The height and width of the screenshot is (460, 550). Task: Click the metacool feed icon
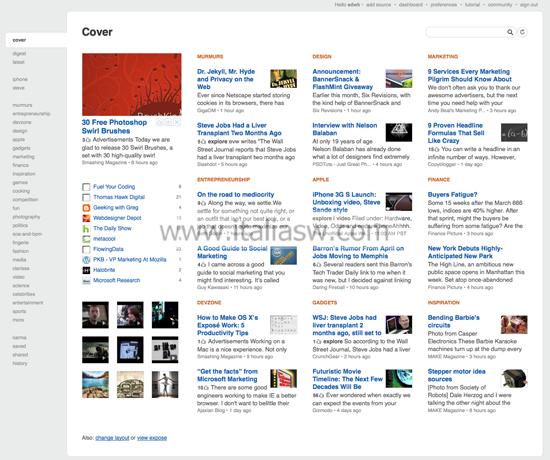pyautogui.click(x=86, y=239)
